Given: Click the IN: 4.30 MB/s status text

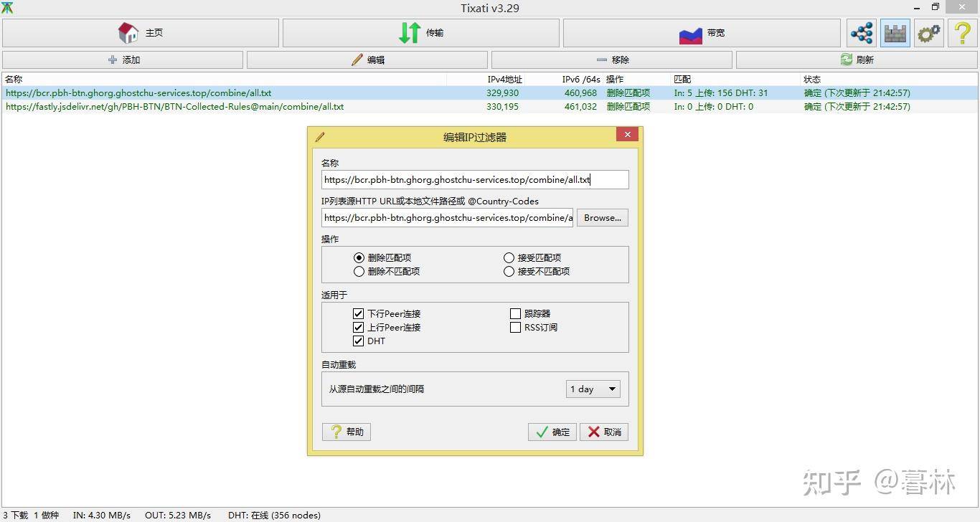Looking at the screenshot, I should 102,515.
